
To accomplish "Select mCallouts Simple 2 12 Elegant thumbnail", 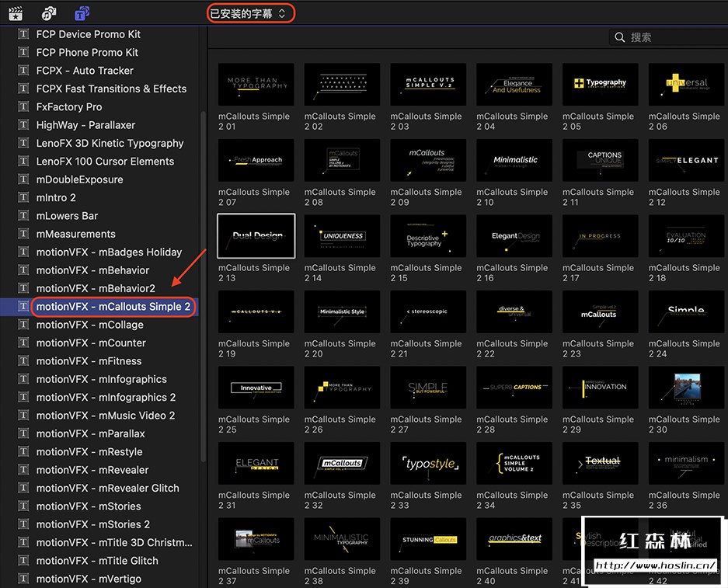I will click(x=686, y=160).
